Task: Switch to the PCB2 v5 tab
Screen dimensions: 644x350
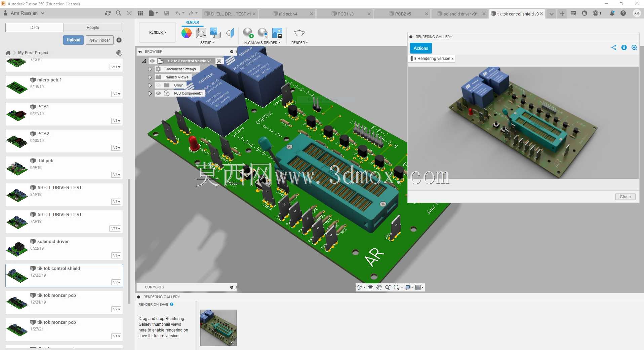Action: point(403,14)
